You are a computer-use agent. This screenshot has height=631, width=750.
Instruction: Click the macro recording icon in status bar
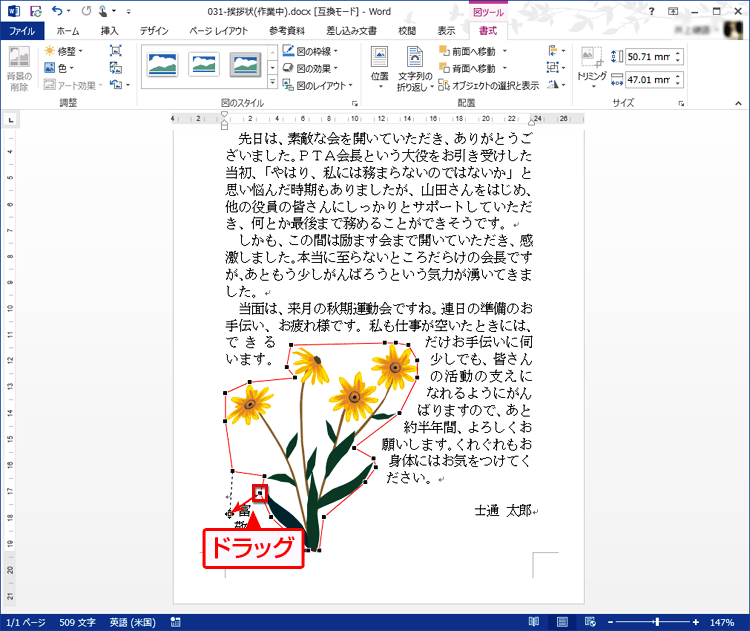click(x=176, y=622)
